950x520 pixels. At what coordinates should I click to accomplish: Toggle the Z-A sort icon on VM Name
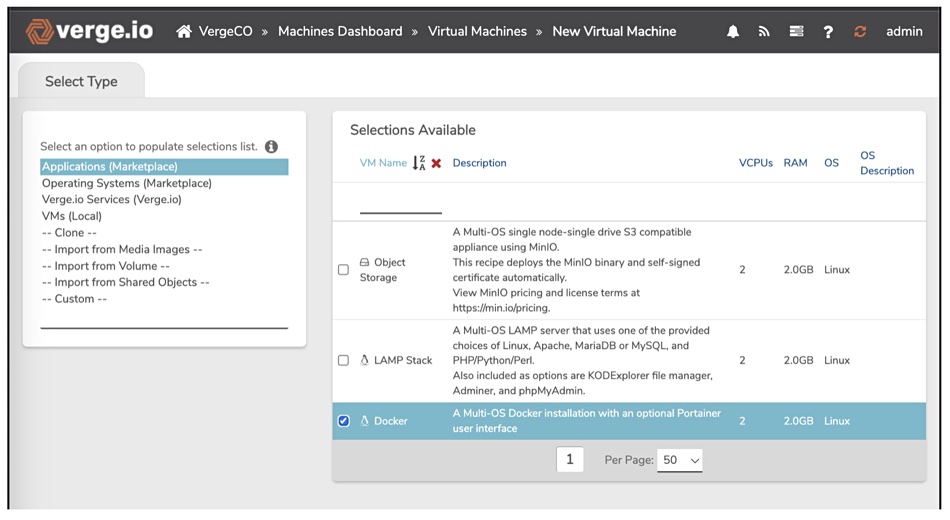pyautogui.click(x=419, y=163)
